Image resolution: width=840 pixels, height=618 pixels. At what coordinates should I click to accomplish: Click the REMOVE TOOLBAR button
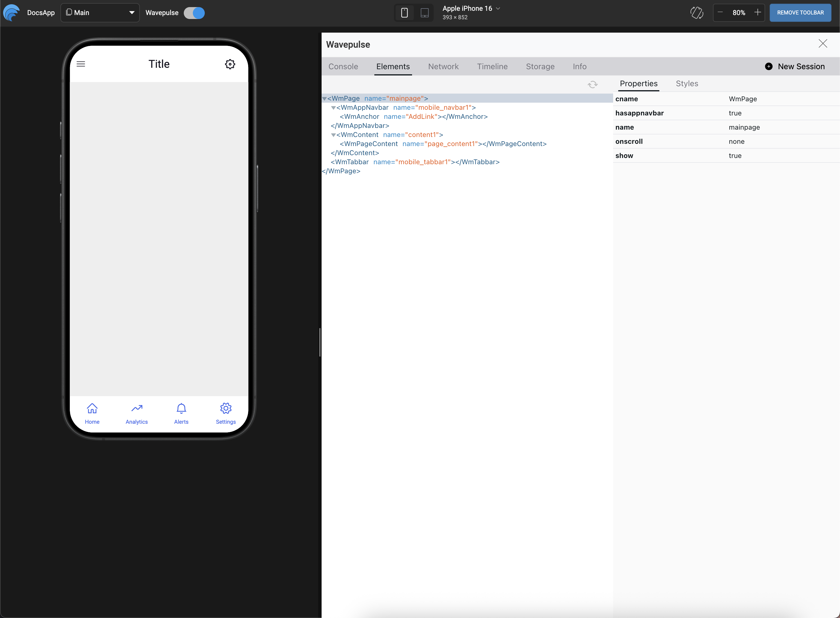point(800,13)
